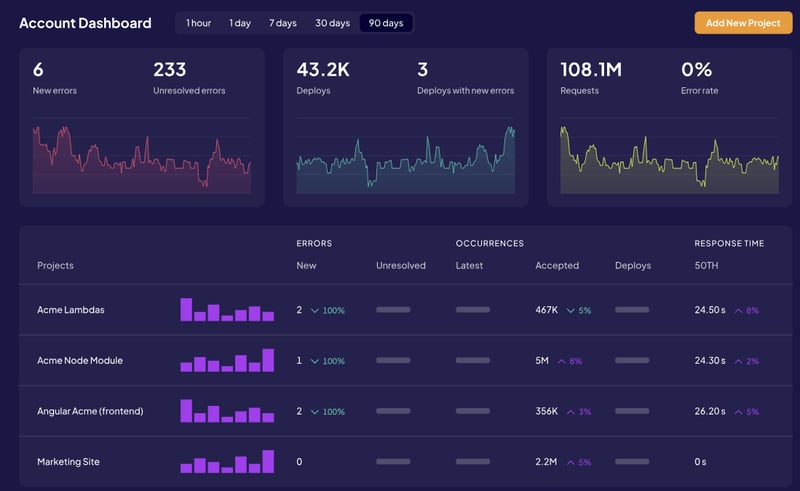800x491 pixels.
Task: Select the 30 days time range
Action: click(332, 23)
